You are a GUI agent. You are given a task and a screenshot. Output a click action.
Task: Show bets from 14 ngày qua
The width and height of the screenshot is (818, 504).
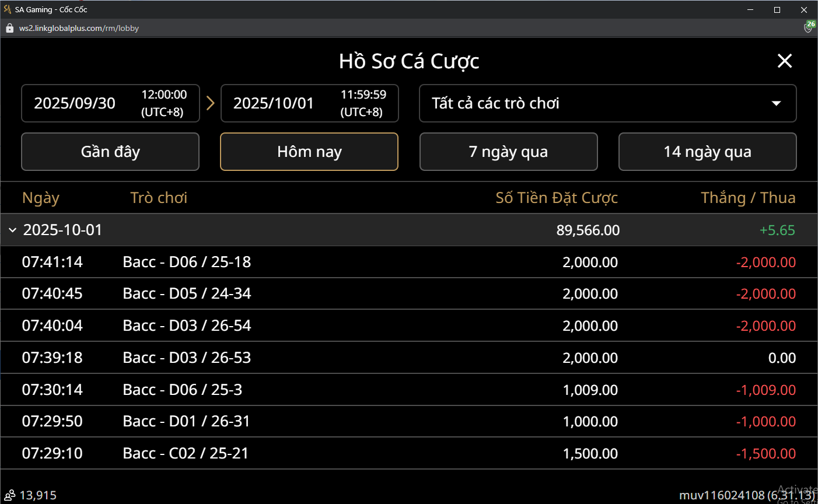tap(707, 152)
